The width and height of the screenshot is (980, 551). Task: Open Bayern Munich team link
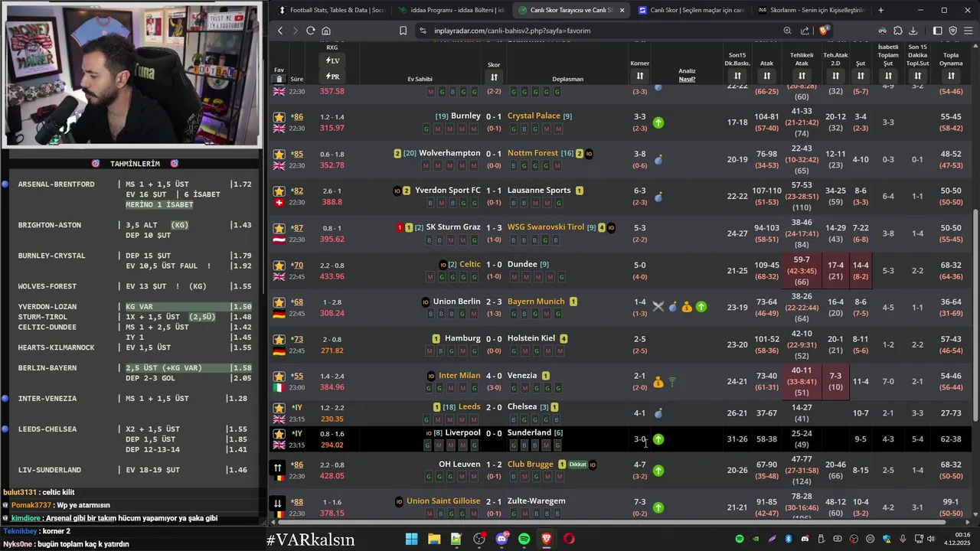click(536, 302)
